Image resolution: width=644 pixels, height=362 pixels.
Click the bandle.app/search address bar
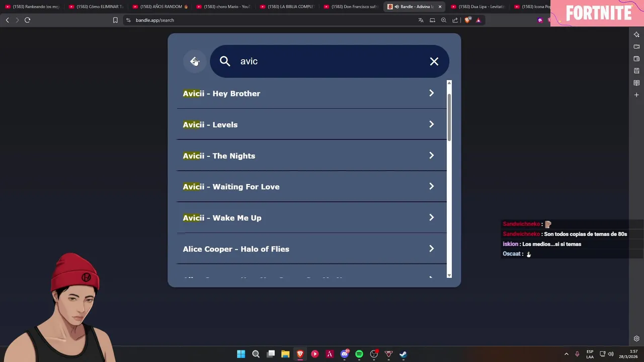coord(272,20)
